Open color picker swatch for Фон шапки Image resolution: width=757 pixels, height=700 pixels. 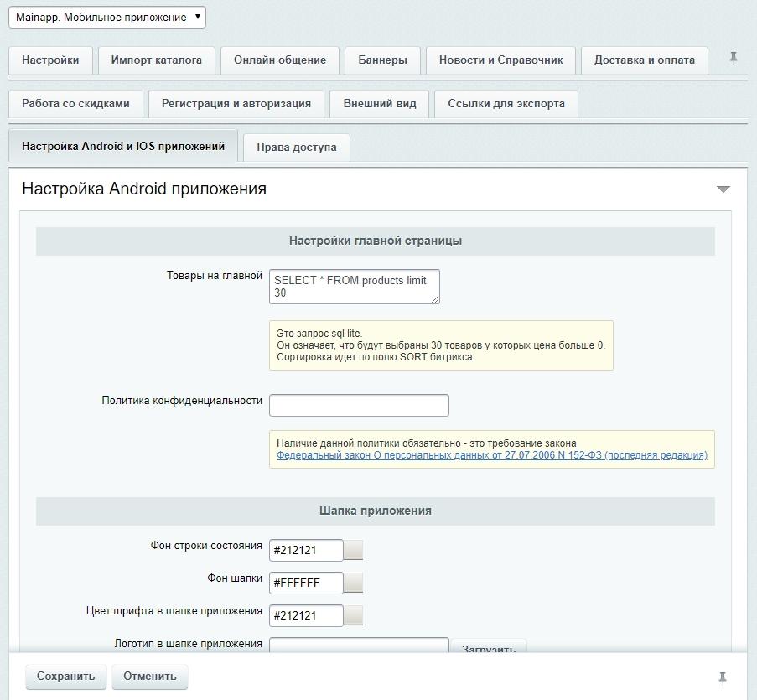[x=353, y=583]
